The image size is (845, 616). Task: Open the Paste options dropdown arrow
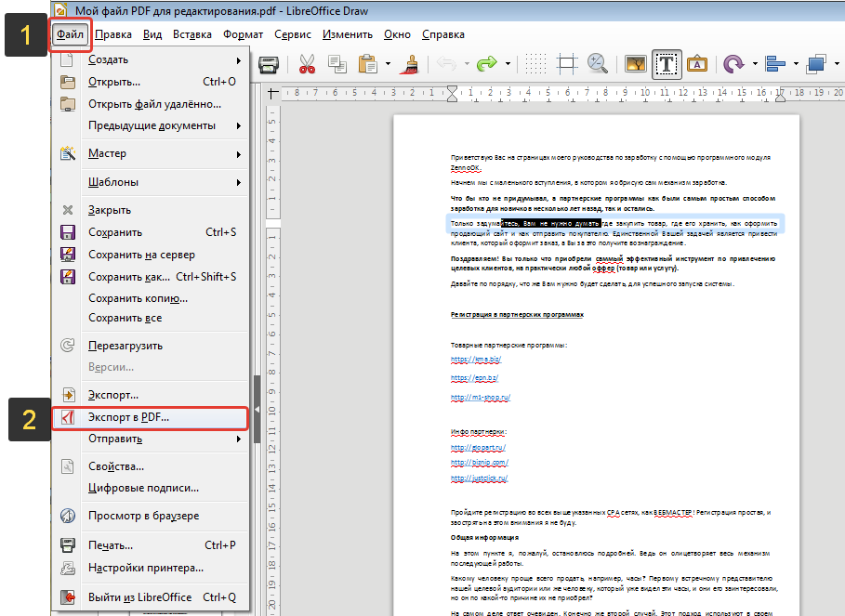[388, 64]
